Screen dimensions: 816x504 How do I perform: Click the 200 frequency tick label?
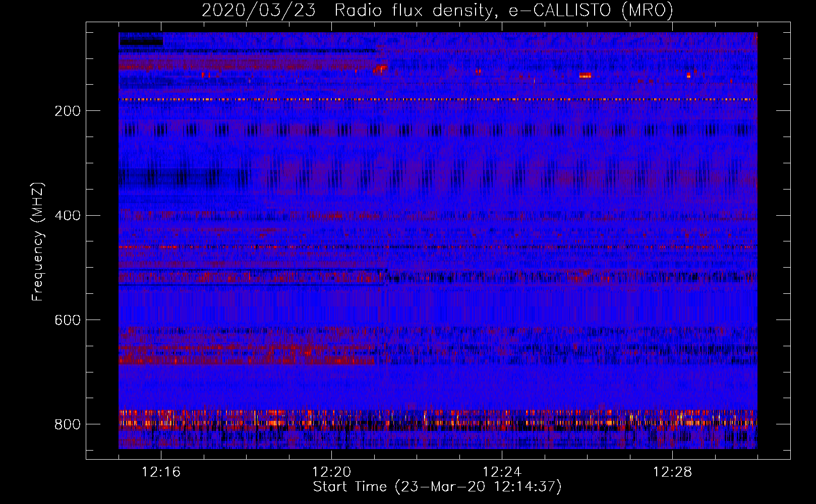[68, 111]
